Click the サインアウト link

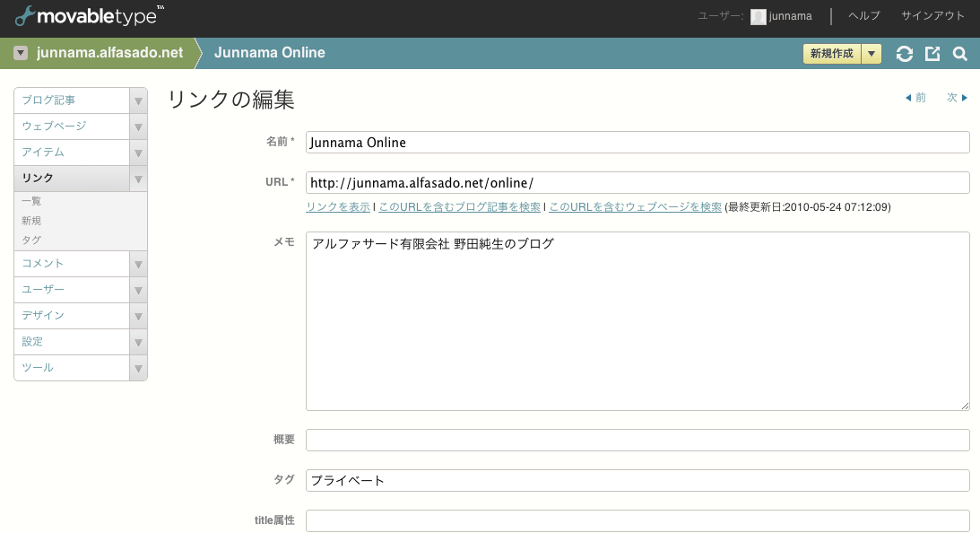[932, 16]
